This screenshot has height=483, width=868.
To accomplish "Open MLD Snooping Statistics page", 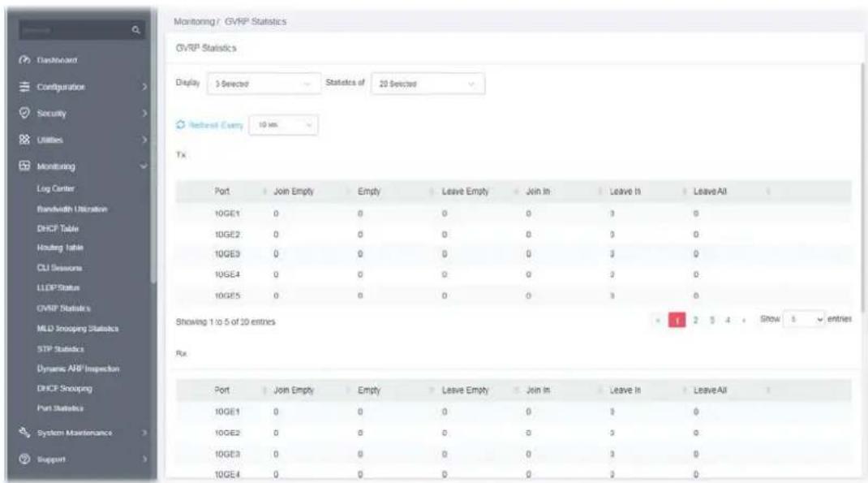I will [x=78, y=329].
